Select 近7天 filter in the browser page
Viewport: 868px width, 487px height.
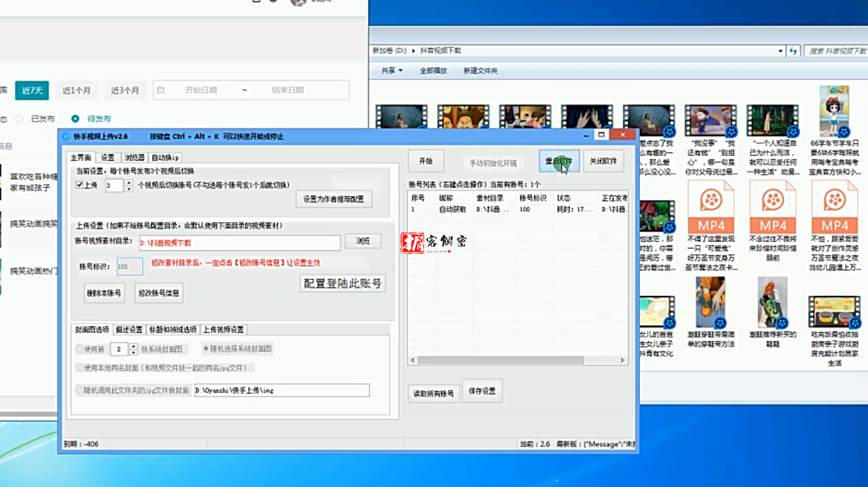32,91
